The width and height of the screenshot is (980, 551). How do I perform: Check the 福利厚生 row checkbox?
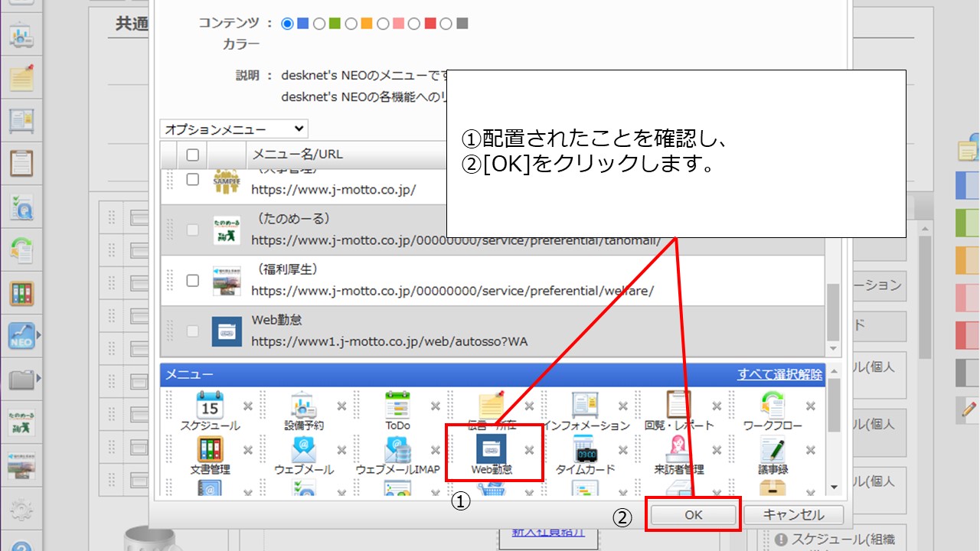coord(193,281)
